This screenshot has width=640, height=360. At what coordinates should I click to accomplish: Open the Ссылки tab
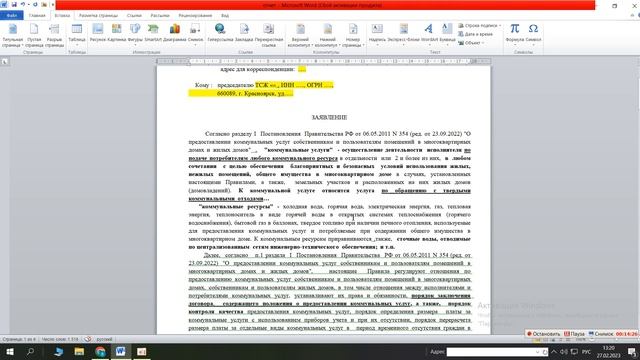pos(134,16)
